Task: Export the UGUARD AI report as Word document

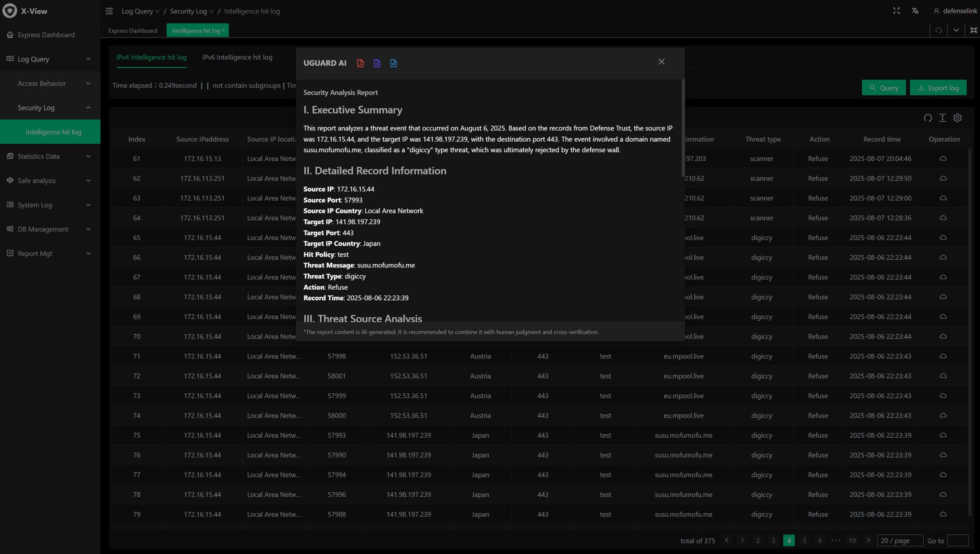Action: tap(393, 63)
